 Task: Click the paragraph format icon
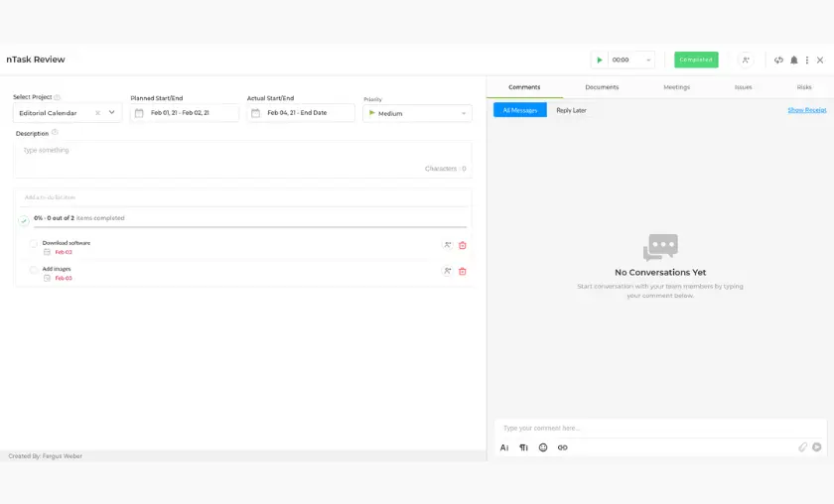[524, 447]
